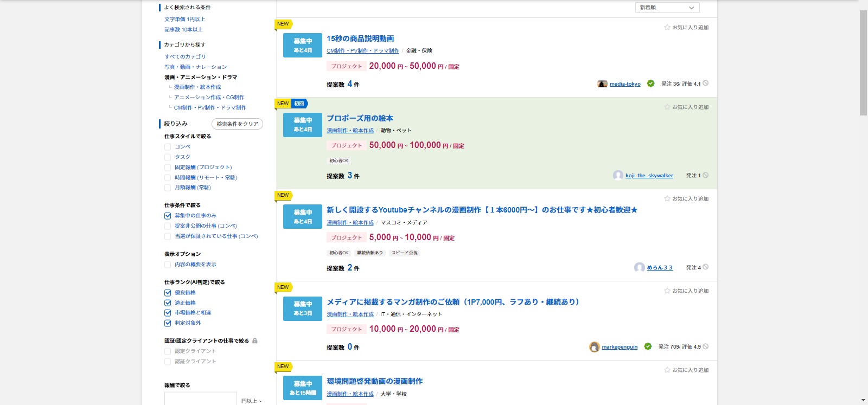
Task: Uncheck 適正価格 rank filter
Action: pyautogui.click(x=168, y=303)
